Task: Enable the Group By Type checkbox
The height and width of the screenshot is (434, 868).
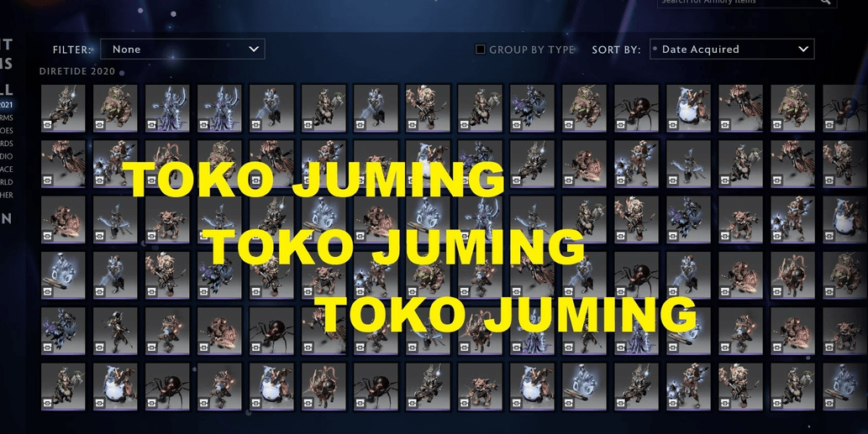Action: pyautogui.click(x=481, y=50)
